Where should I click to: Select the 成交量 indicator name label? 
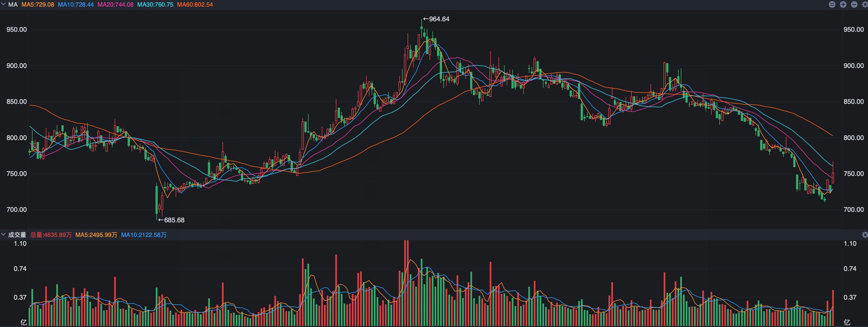point(17,234)
